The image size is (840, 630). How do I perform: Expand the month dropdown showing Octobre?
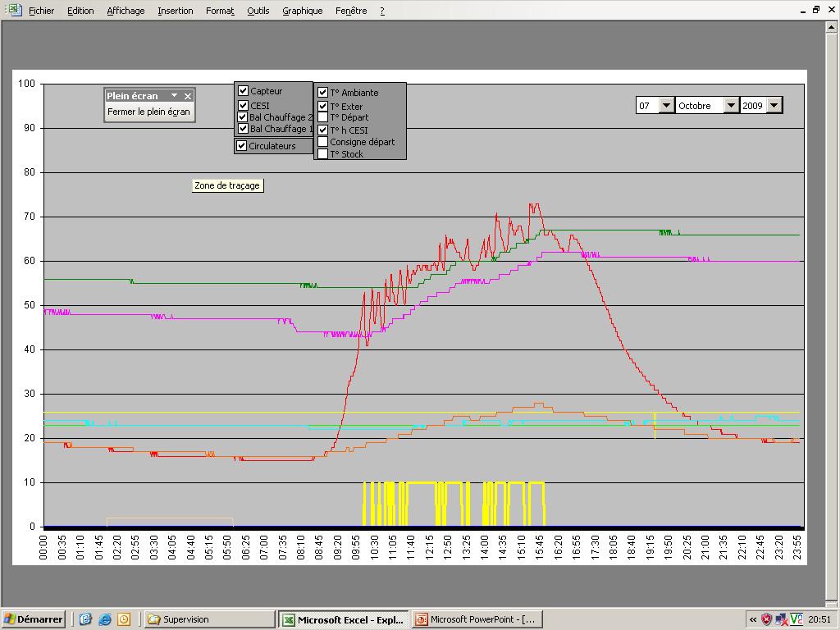(731, 105)
